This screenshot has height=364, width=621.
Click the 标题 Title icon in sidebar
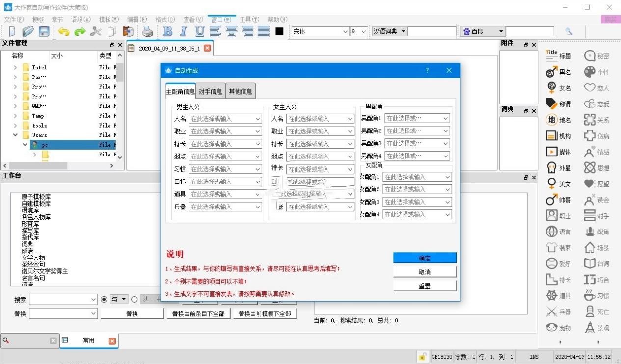point(559,56)
